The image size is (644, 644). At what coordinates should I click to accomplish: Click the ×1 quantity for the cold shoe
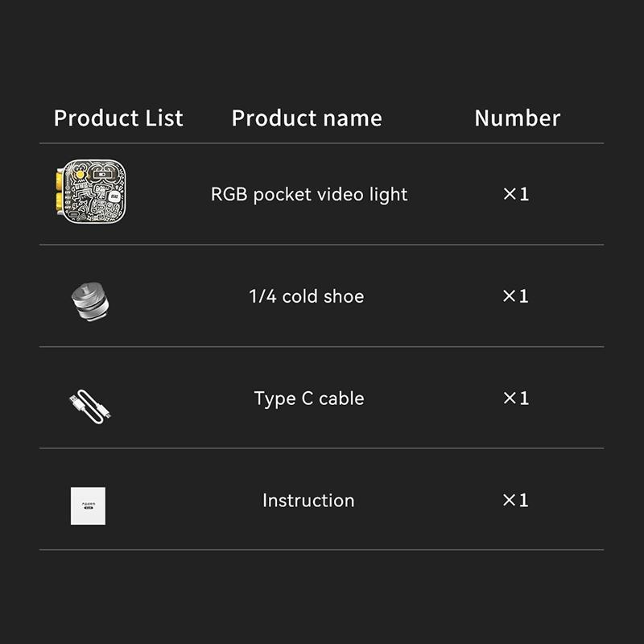coord(516,296)
